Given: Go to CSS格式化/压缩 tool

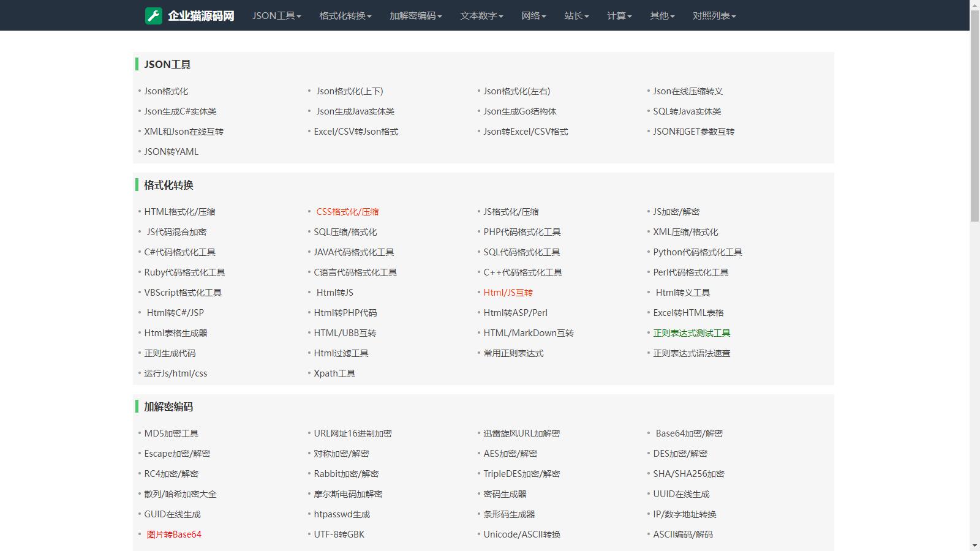Looking at the screenshot, I should click(347, 212).
